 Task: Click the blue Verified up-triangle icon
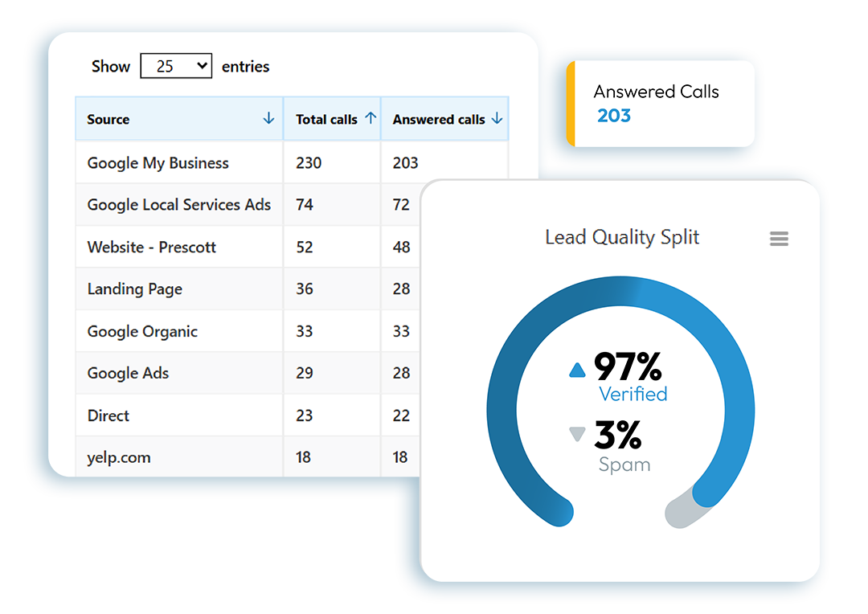tap(577, 370)
